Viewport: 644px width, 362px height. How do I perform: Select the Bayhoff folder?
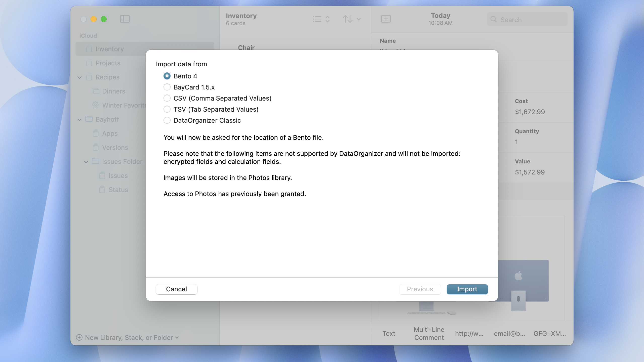click(107, 119)
